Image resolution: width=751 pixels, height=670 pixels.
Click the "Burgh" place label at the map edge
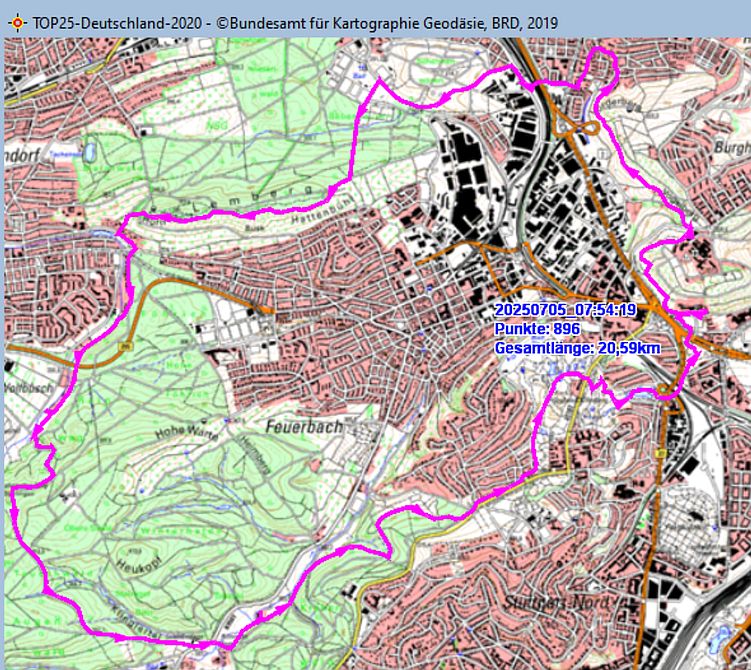coord(731,147)
